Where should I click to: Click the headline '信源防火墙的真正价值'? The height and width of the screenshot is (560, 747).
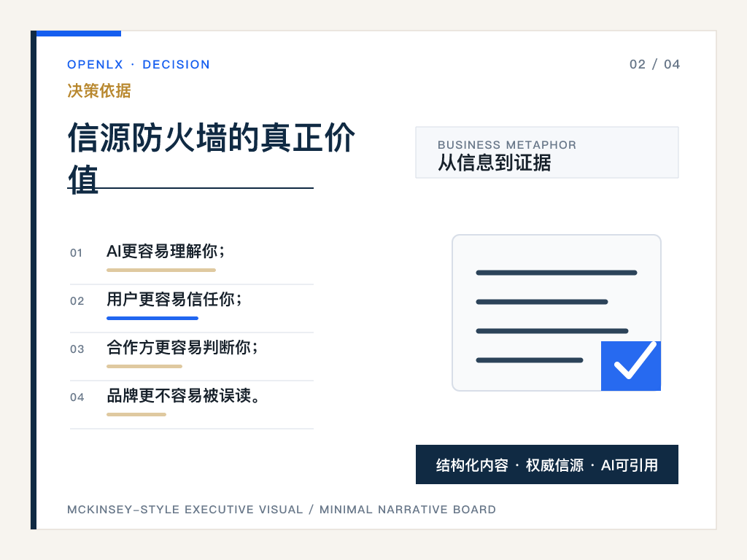[x=212, y=158]
